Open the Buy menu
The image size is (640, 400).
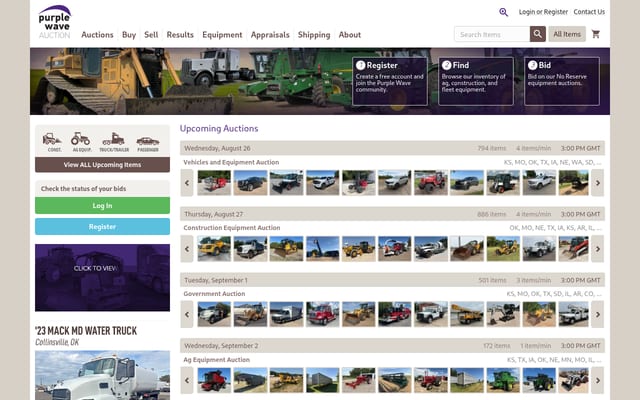[129, 35]
